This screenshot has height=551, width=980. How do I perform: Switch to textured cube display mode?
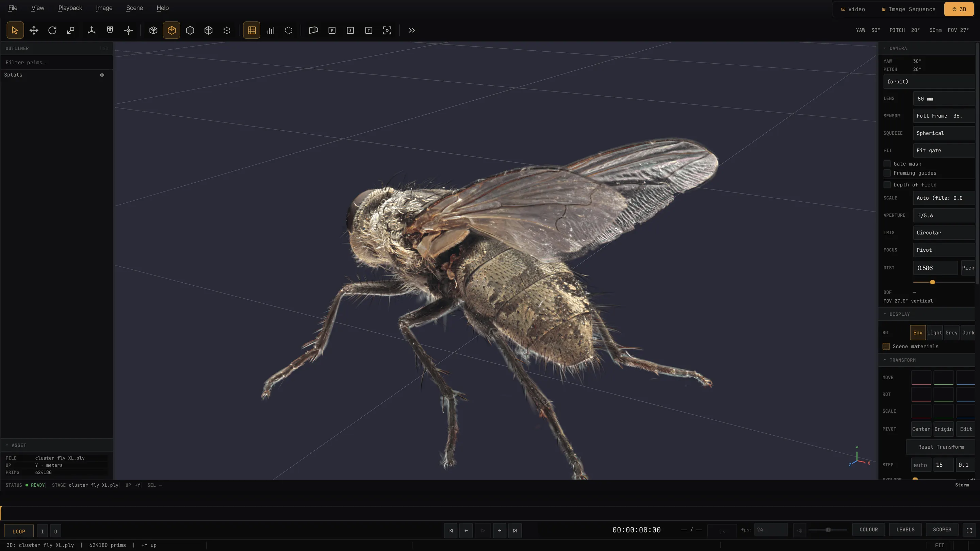(x=153, y=30)
